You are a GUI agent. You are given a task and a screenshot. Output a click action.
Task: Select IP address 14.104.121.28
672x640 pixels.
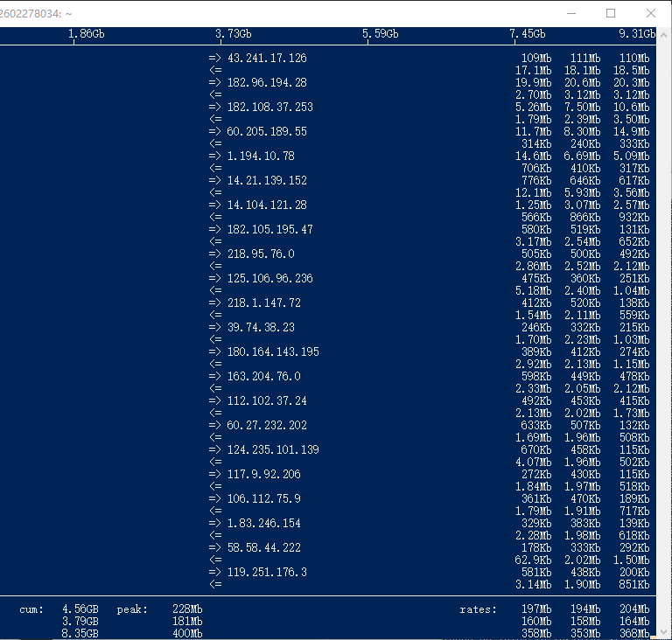click(x=267, y=205)
